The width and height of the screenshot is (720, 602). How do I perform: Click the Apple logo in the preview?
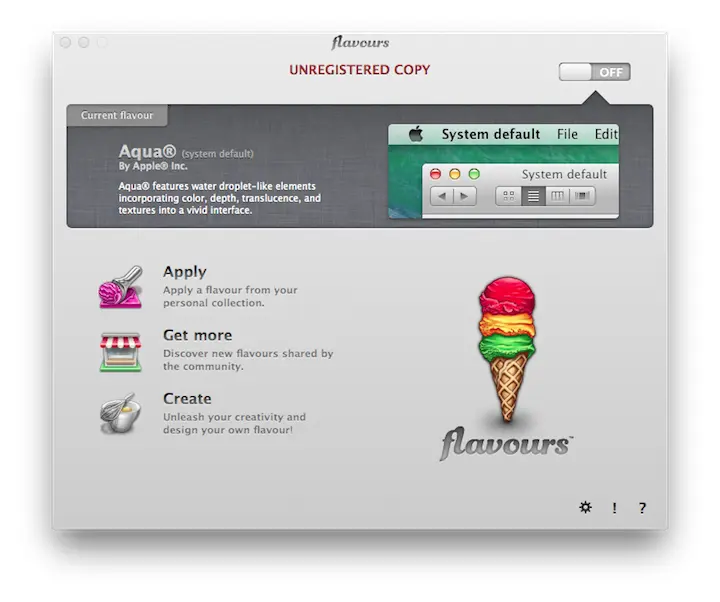[x=416, y=134]
